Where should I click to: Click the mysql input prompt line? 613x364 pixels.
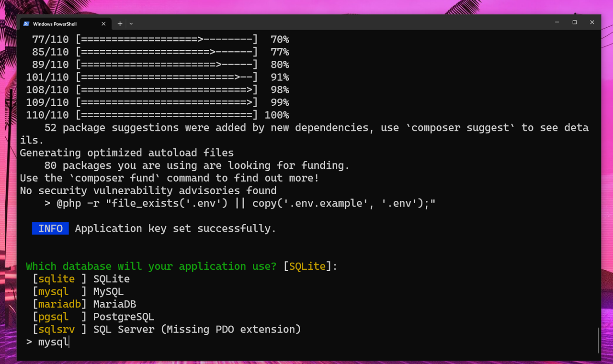pos(54,342)
